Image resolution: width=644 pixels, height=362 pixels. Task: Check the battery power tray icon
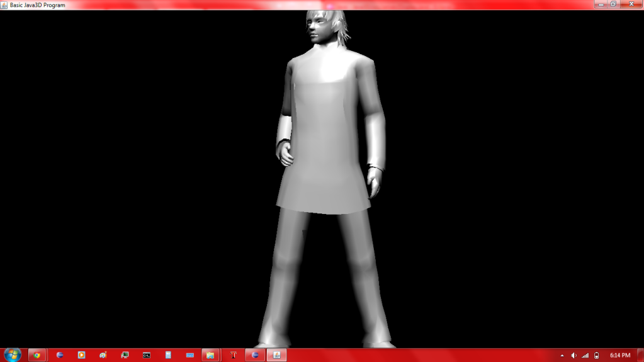(597, 356)
